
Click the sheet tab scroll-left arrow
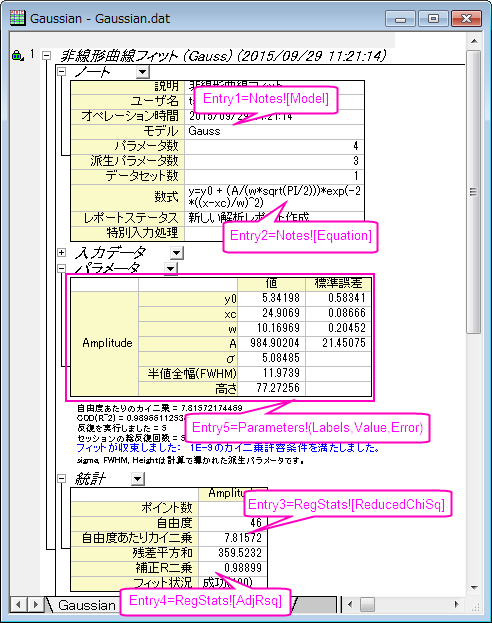click(x=18, y=605)
